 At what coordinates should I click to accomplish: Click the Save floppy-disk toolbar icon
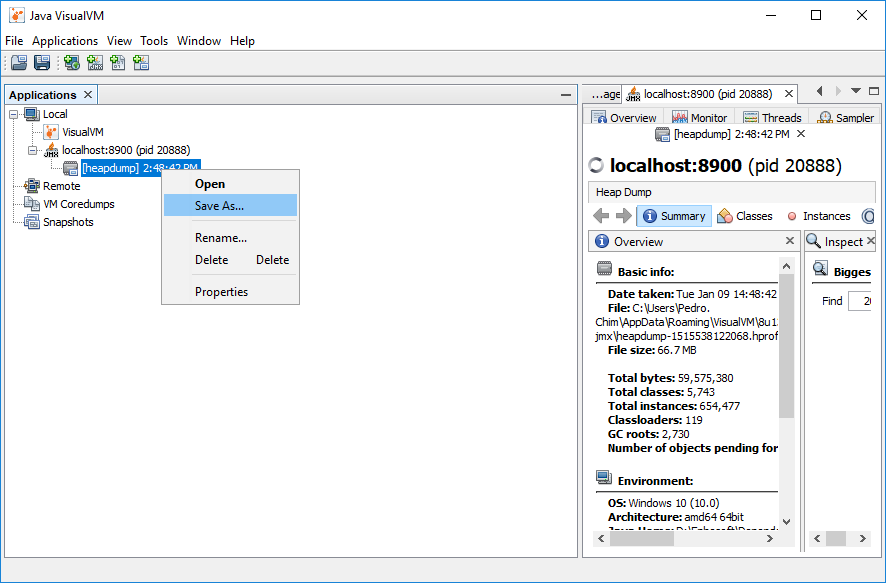click(x=42, y=63)
